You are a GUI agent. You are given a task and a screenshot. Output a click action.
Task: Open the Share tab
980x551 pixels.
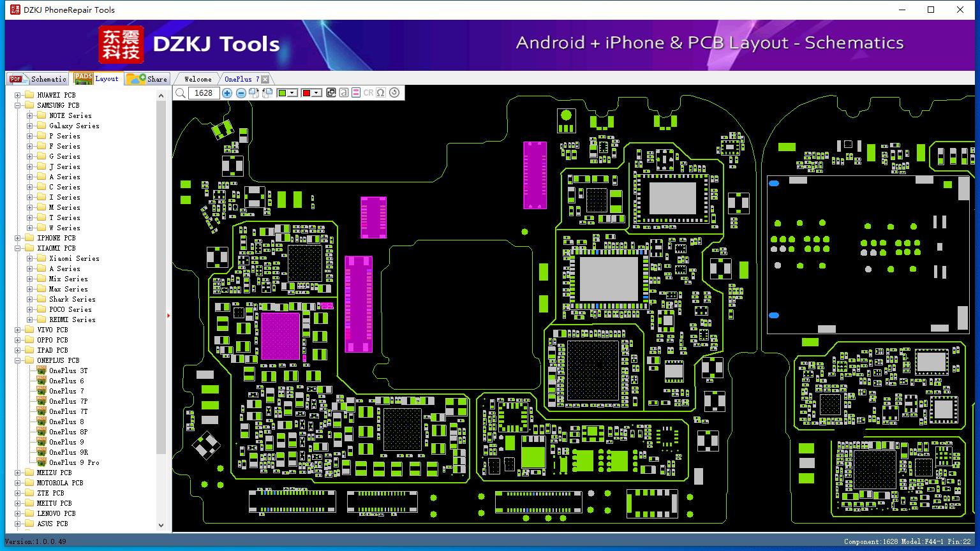(x=147, y=79)
